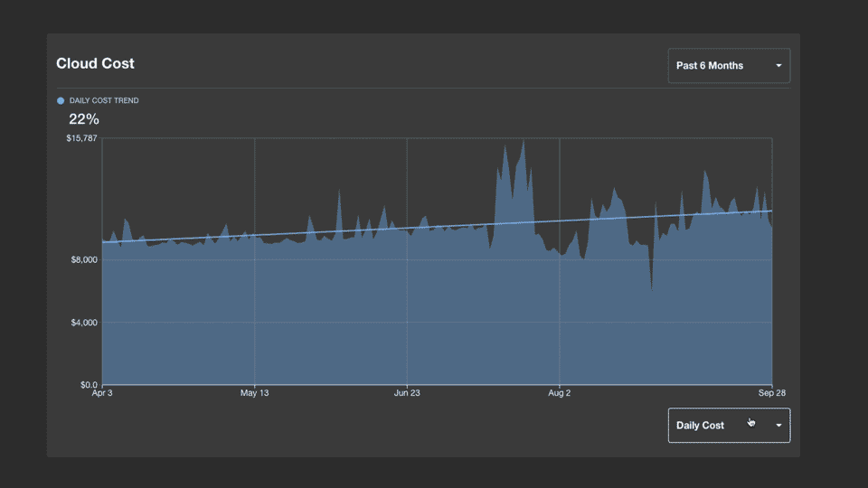The image size is (868, 488).
Task: Click the deepest cost dip after Aug 2
Action: tap(652, 288)
